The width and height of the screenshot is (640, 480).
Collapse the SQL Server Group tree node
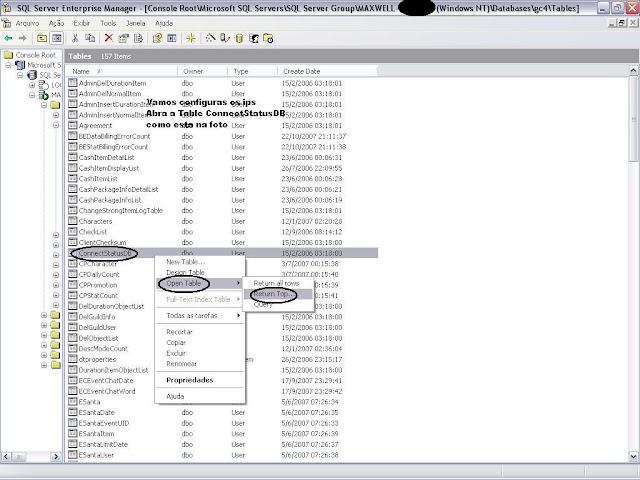pos(20,75)
